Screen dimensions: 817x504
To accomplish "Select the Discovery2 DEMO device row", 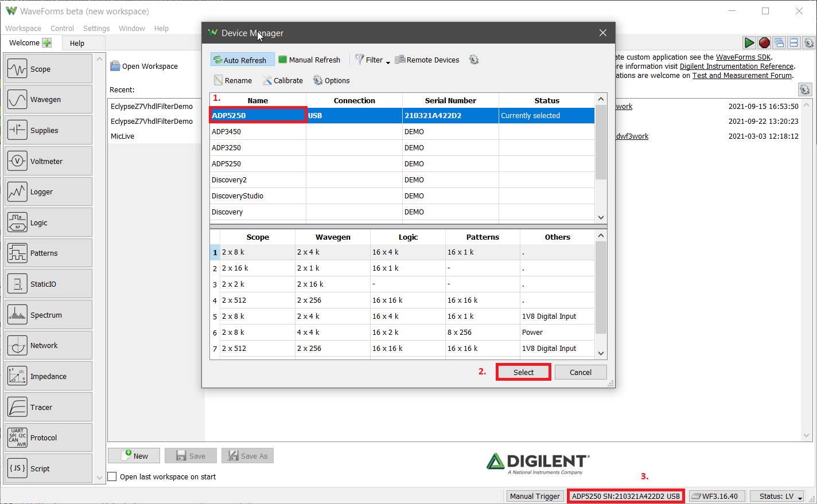I will [402, 179].
